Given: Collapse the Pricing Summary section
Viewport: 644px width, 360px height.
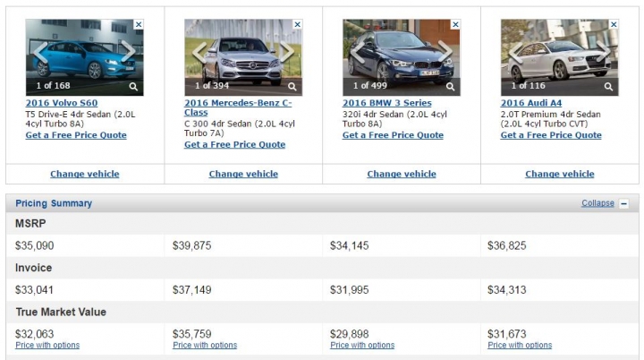Looking at the screenshot, I should click(x=597, y=203).
